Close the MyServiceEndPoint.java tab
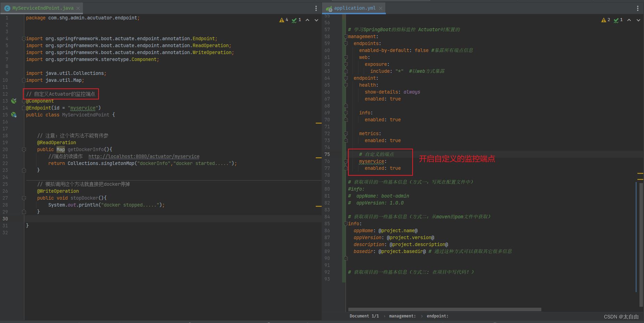Viewport: 644px width, 323px height. (78, 8)
